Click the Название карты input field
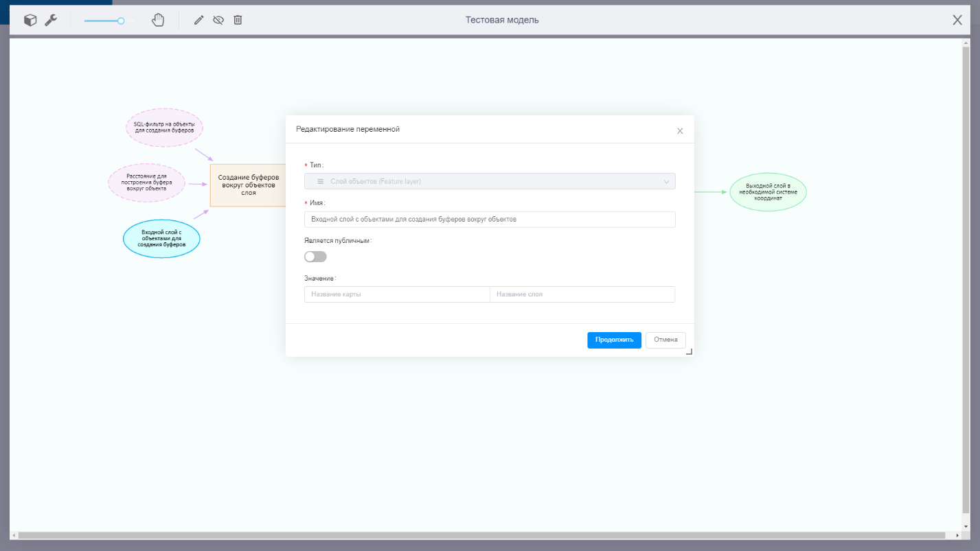 [x=397, y=294]
